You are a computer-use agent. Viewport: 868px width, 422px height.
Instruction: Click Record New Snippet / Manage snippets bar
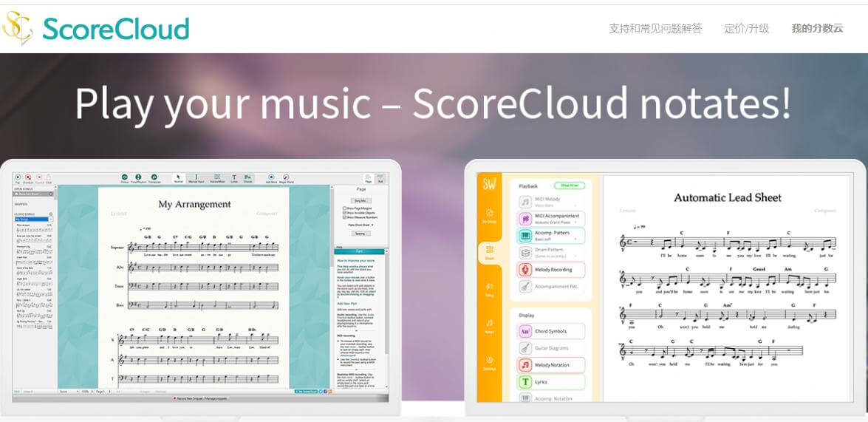coord(199,398)
